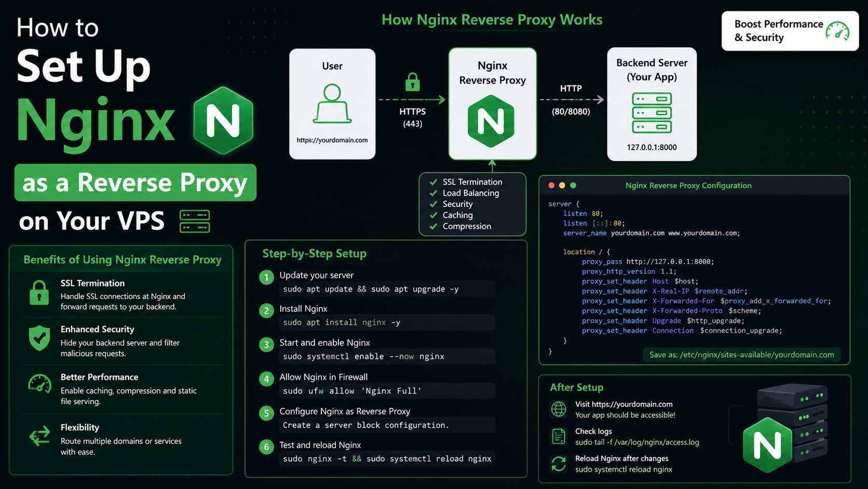Click the 'as a Reverse Proxy' green banner
This screenshot has width=868, height=489.
135,182
